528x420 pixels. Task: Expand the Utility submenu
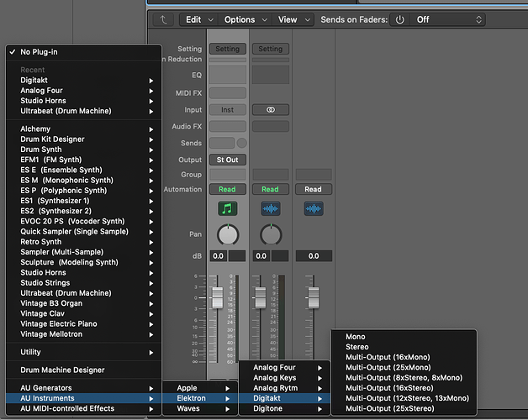(84, 352)
